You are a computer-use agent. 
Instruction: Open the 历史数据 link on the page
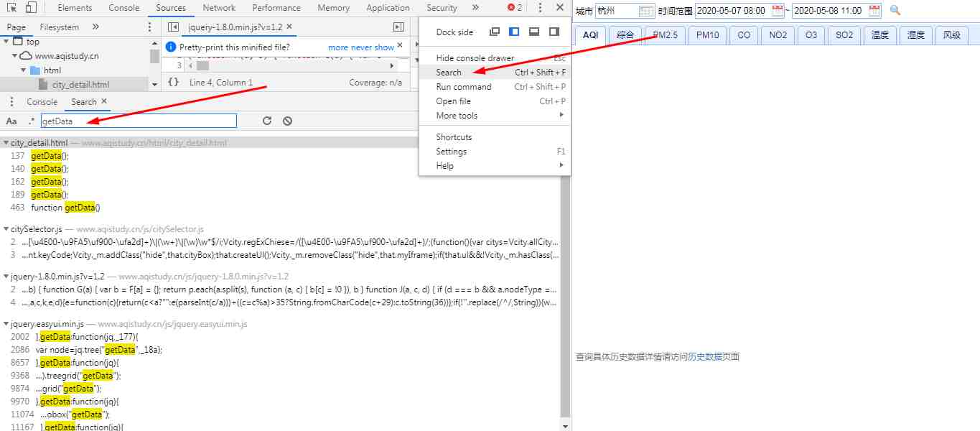[x=705, y=357]
